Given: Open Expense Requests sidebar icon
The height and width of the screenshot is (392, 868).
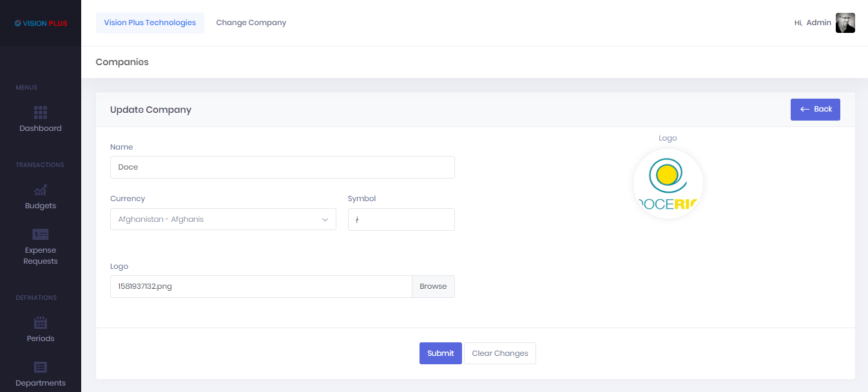Looking at the screenshot, I should point(41,234).
